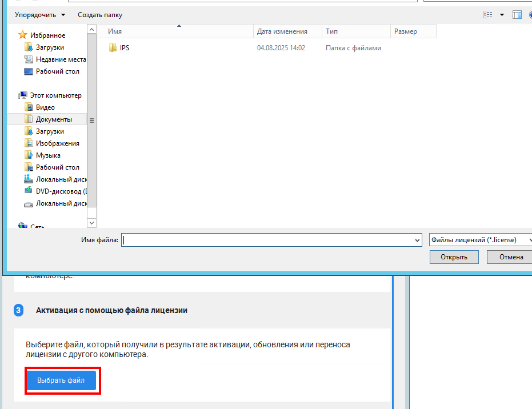This screenshot has height=409, width=532.
Task: Open Файлы лицензий file type filter
Action: click(x=480, y=240)
